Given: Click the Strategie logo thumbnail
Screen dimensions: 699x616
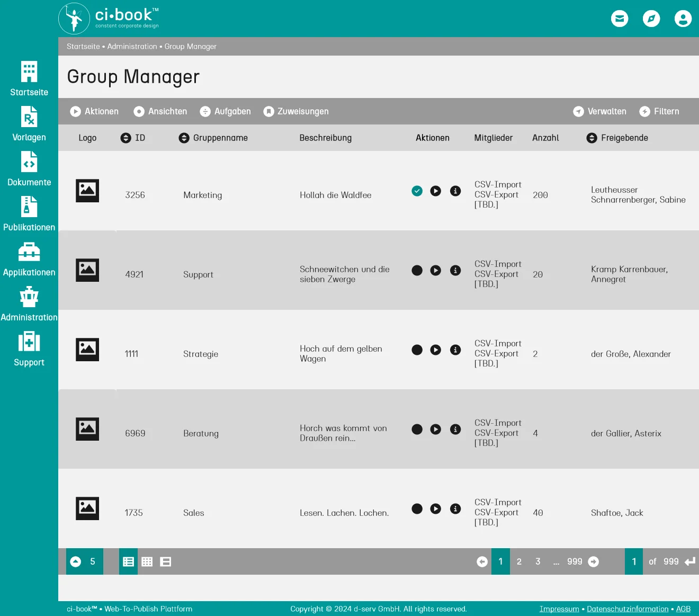Looking at the screenshot, I should click(x=87, y=350).
